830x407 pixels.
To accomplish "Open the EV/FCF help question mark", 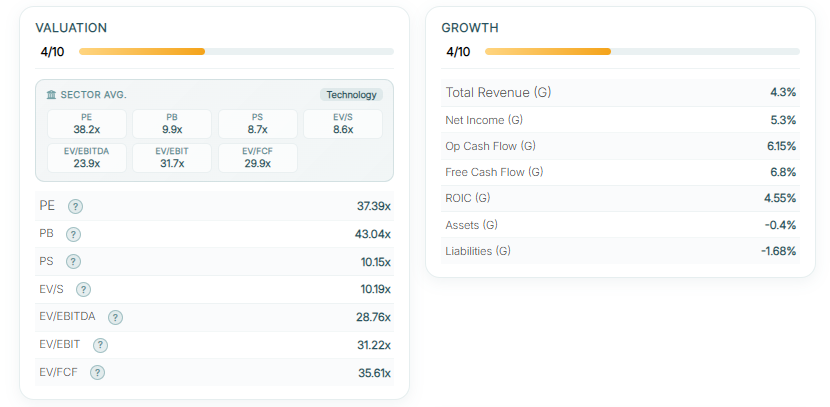I will (97, 373).
